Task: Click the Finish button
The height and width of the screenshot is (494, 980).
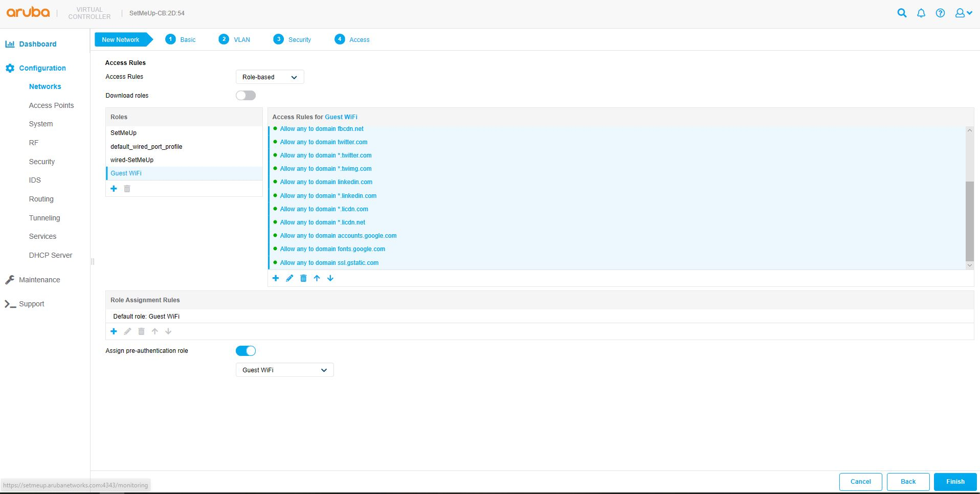Action: [x=955, y=482]
